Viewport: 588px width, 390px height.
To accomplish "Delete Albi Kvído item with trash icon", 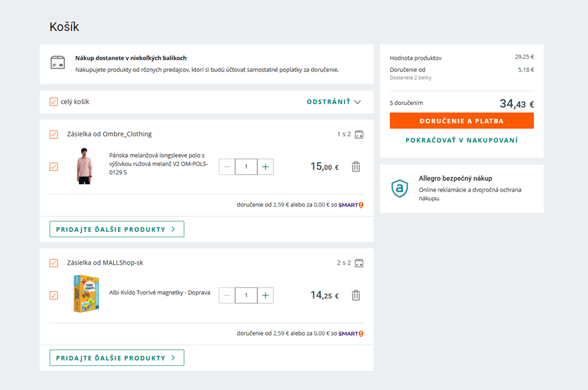I will 356,295.
